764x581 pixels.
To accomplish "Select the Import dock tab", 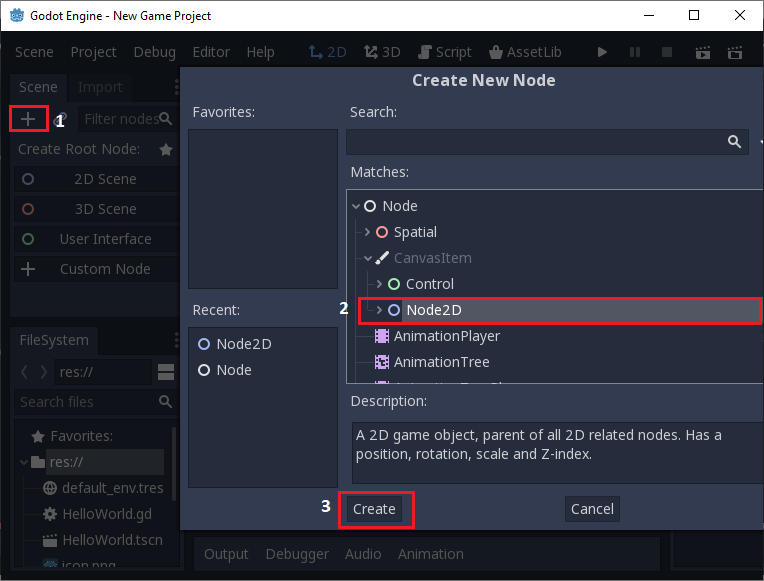I will pos(100,87).
